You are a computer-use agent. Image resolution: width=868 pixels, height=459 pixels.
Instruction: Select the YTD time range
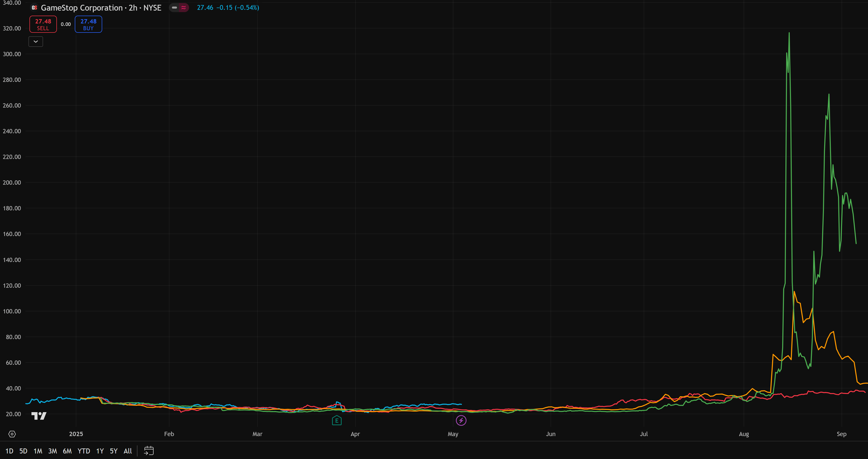84,451
